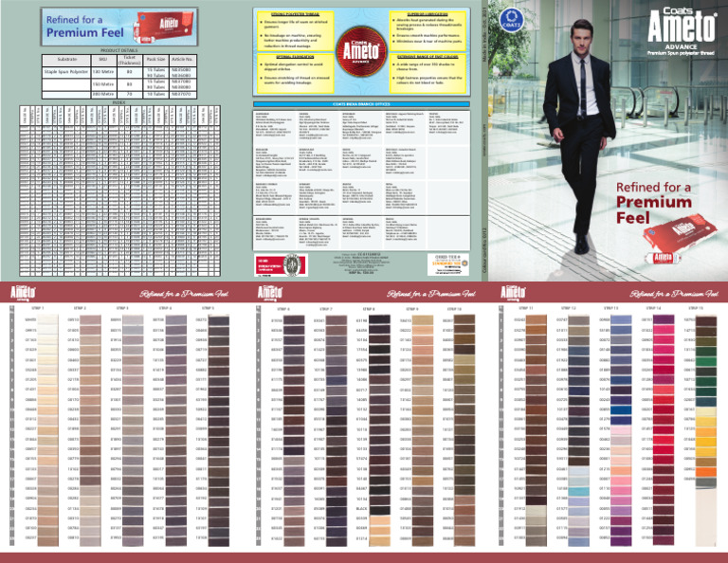The height and width of the screenshot is (563, 728).
Task: Select the top dark swatch in Strip 5
Action: tap(219, 320)
